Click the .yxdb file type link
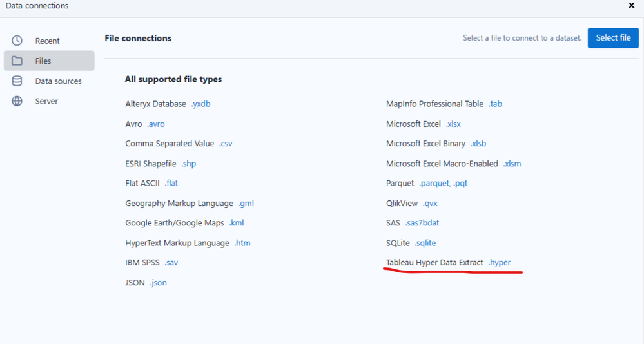 201,104
